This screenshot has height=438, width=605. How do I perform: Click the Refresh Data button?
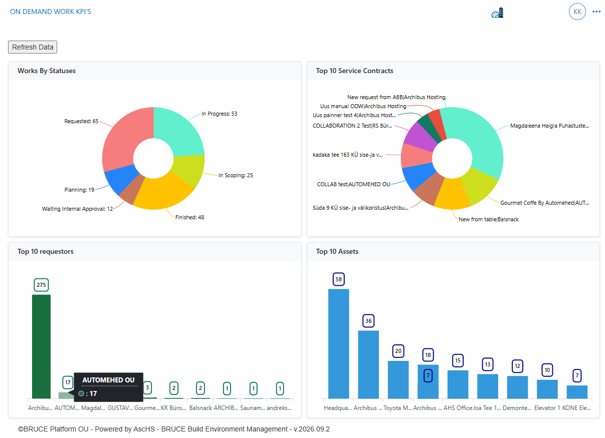[32, 47]
